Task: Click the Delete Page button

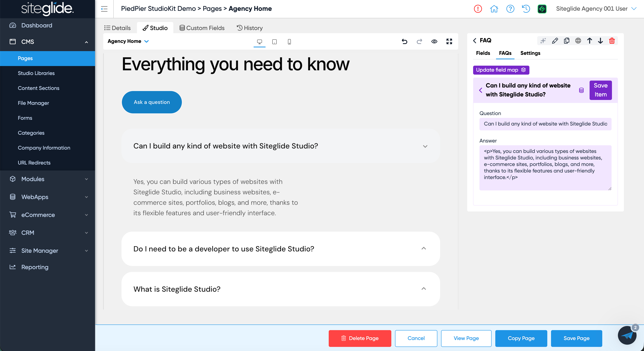Action: pyautogui.click(x=360, y=339)
